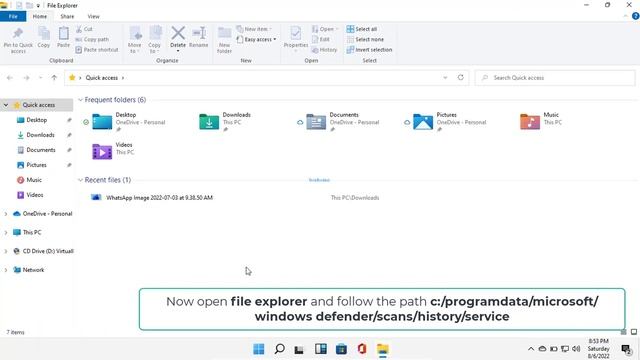Image resolution: width=640 pixels, height=360 pixels.
Task: Click the Open ribbon button
Action: 325,29
